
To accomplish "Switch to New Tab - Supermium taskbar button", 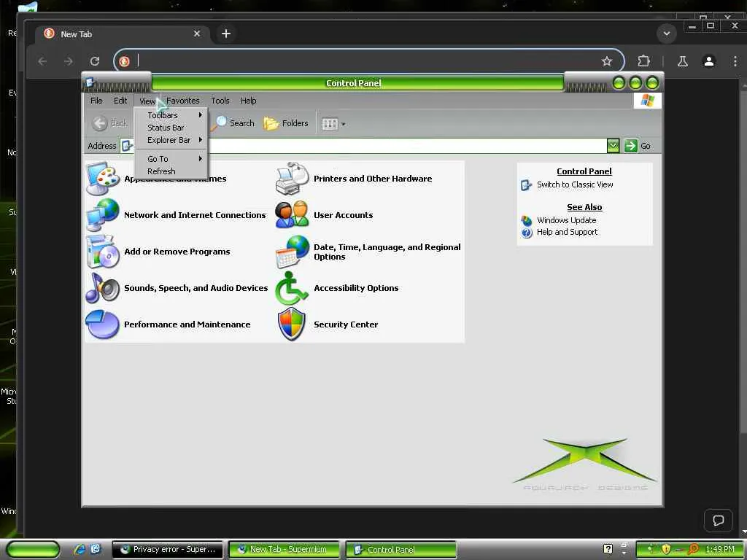I will [284, 550].
